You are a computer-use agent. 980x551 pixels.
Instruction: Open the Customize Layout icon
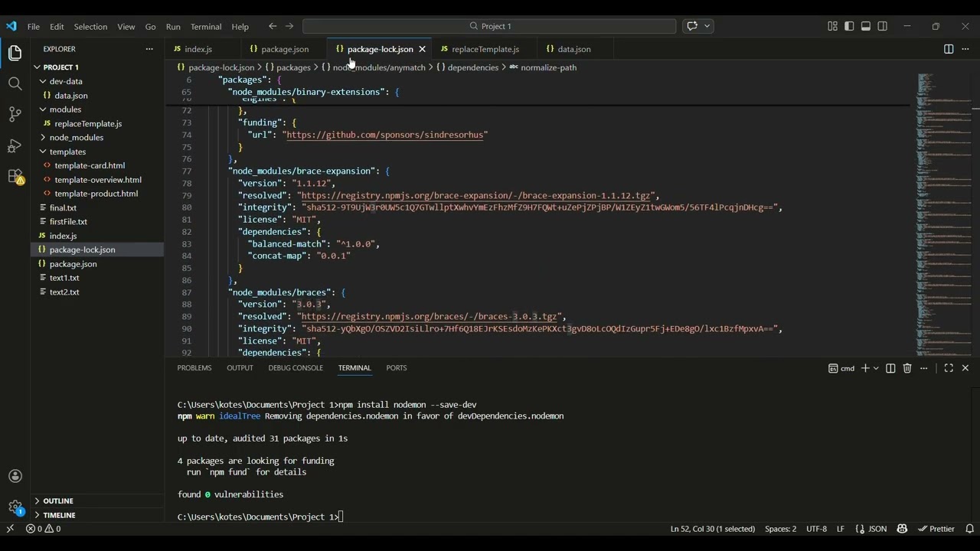click(832, 26)
